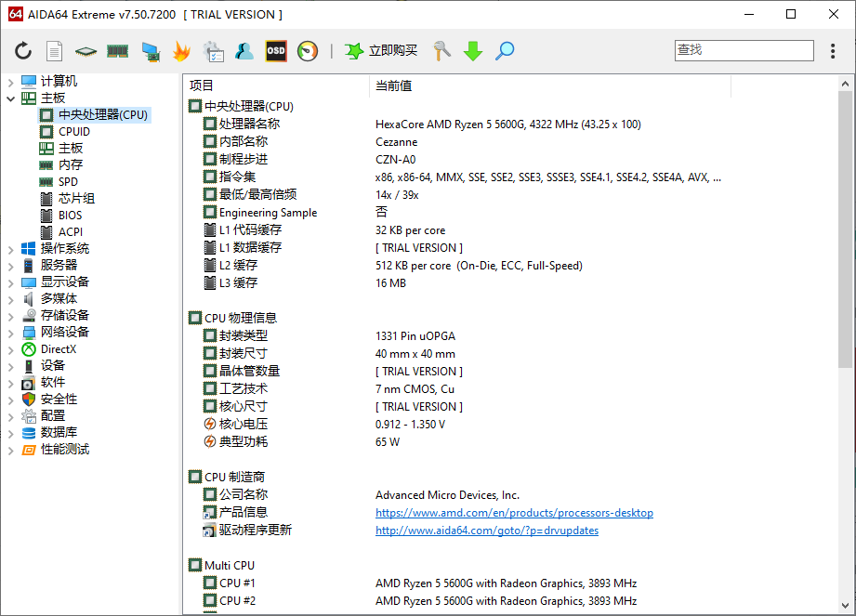Click the green download arrow icon
Screen dimensions: 856x616
pyautogui.click(x=473, y=51)
